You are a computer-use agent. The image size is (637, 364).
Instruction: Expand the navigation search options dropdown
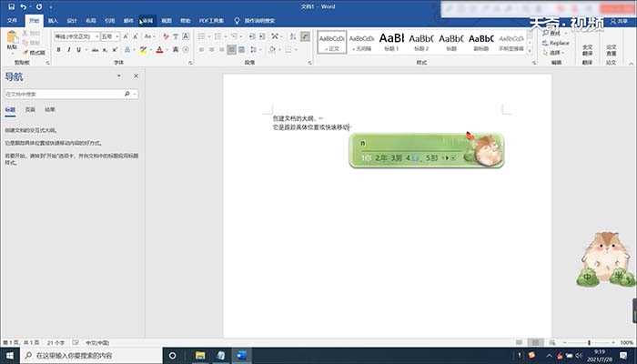(136, 94)
